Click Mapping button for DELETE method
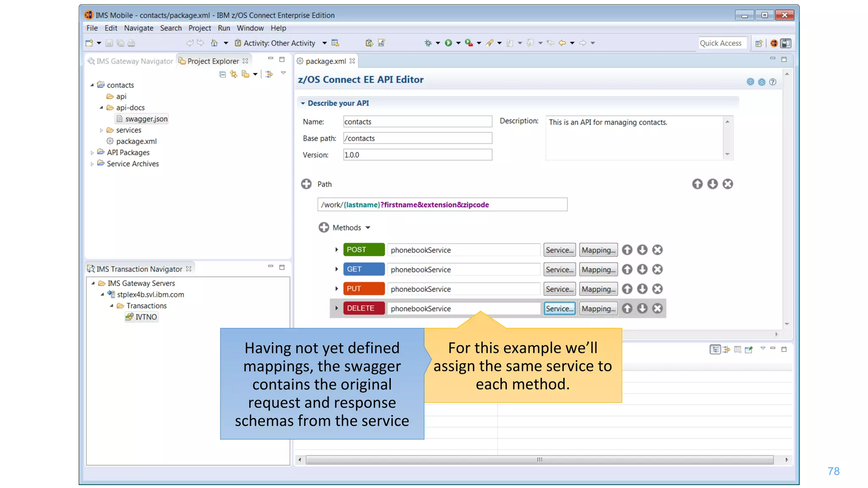This screenshot has height=488, width=868. point(598,308)
